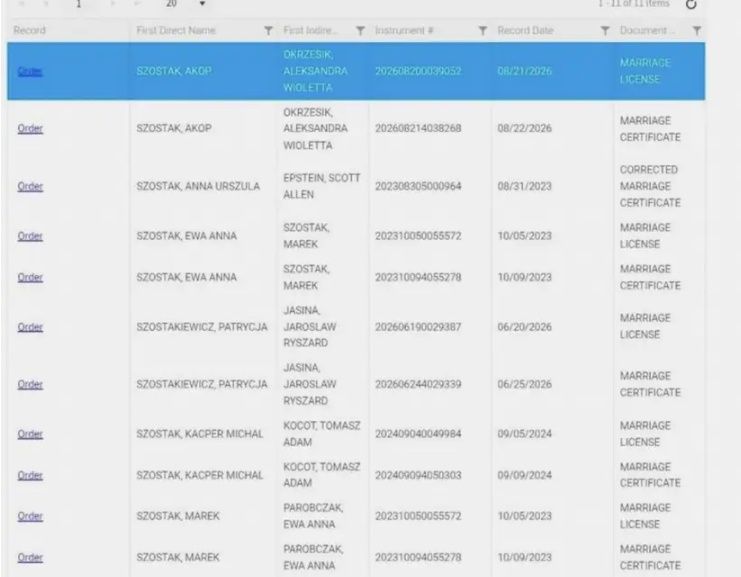Image resolution: width=741 pixels, height=577 pixels.
Task: Select MARRIAGE CERTIFICATE in the 08/22/2026 row
Action: [x=650, y=129]
